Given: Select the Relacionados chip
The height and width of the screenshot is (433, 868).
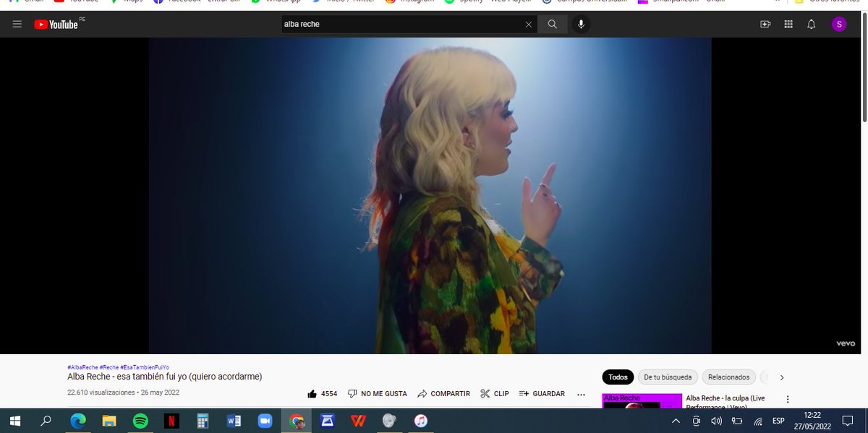Looking at the screenshot, I should (x=728, y=377).
